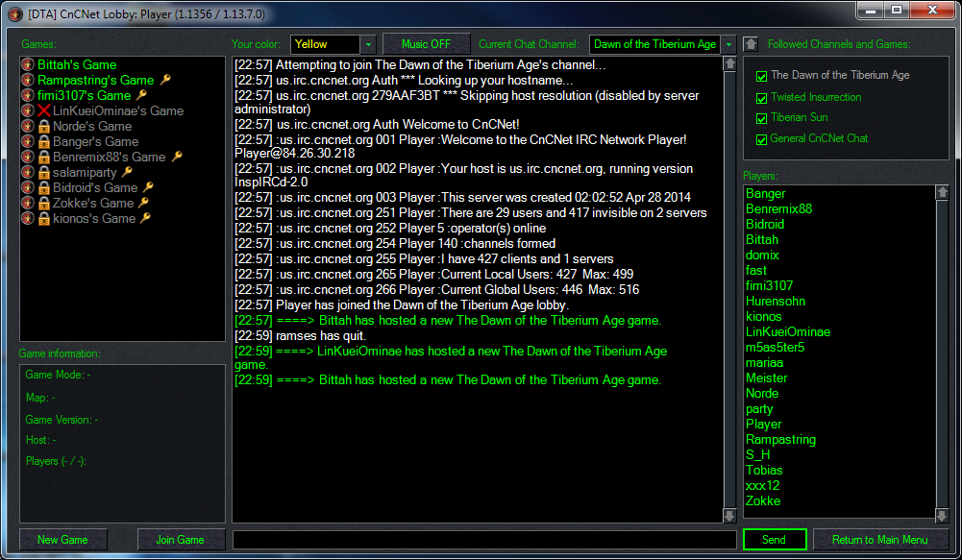Pick player domix from the Players list
Image resolution: width=962 pixels, height=560 pixels.
point(762,256)
